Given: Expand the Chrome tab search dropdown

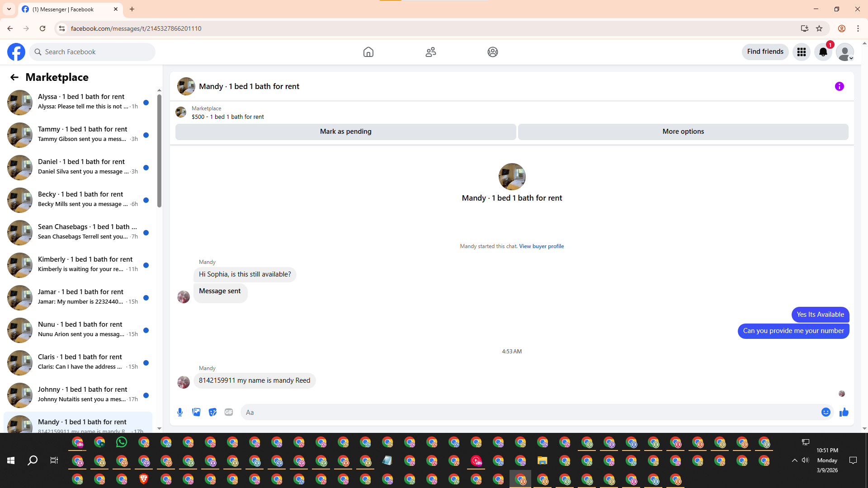Looking at the screenshot, I should coord(9,9).
